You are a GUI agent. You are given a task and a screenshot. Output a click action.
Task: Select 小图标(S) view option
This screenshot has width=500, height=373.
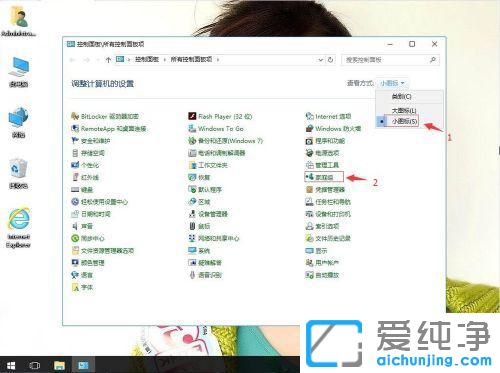point(404,121)
